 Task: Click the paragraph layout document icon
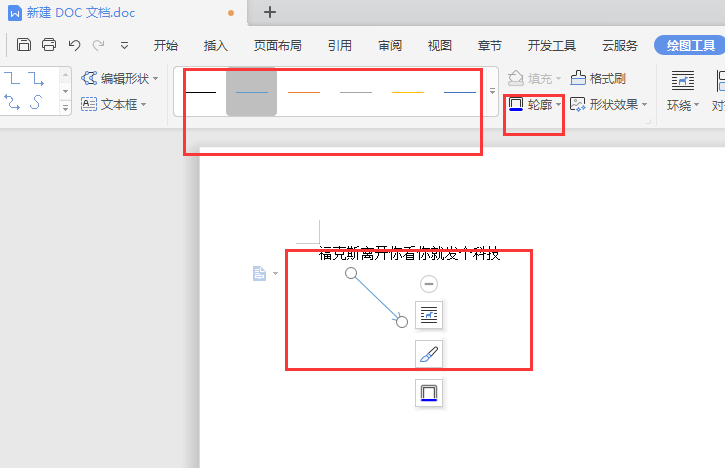[x=259, y=273]
